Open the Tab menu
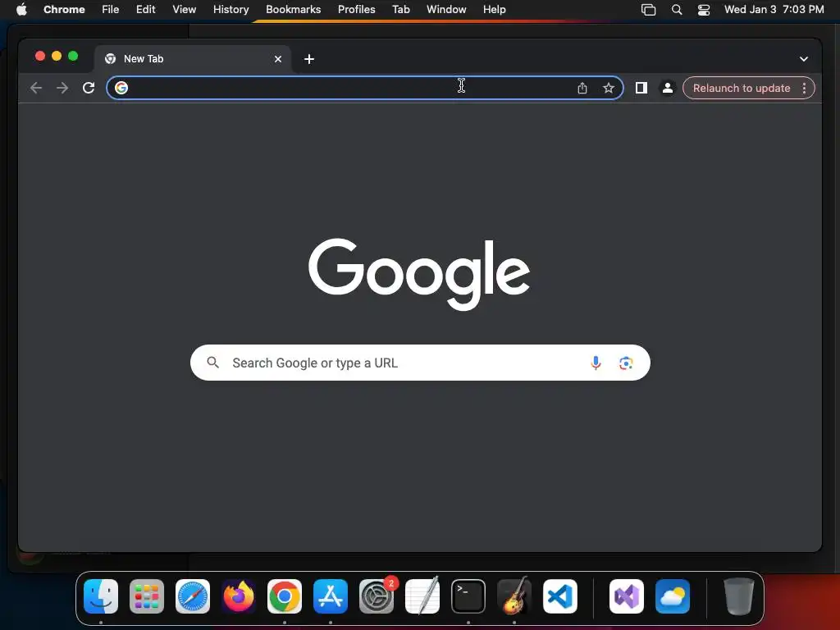This screenshot has height=630, width=840. [x=400, y=9]
